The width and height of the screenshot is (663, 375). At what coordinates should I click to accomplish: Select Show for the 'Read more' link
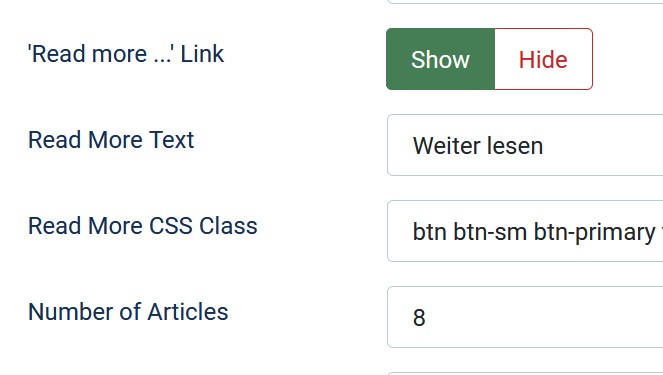click(x=440, y=59)
